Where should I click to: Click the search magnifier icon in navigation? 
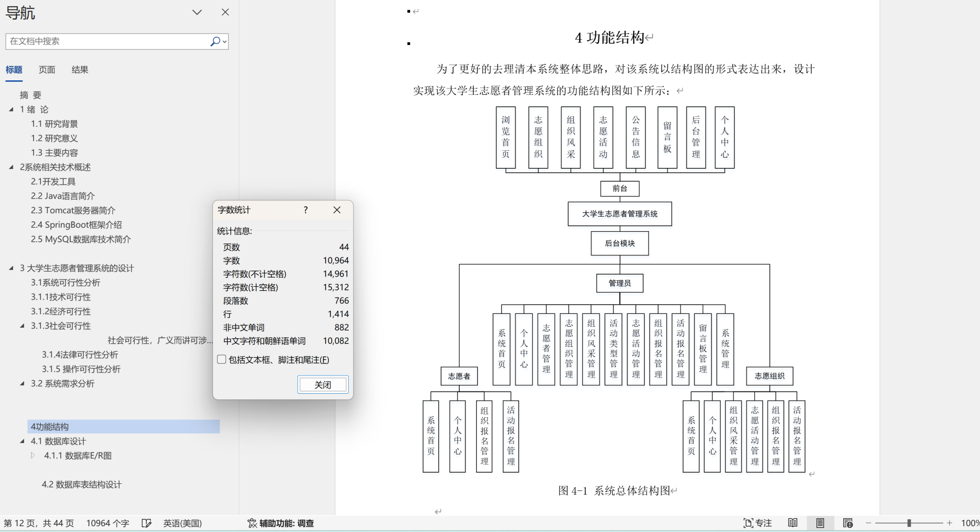tap(215, 42)
